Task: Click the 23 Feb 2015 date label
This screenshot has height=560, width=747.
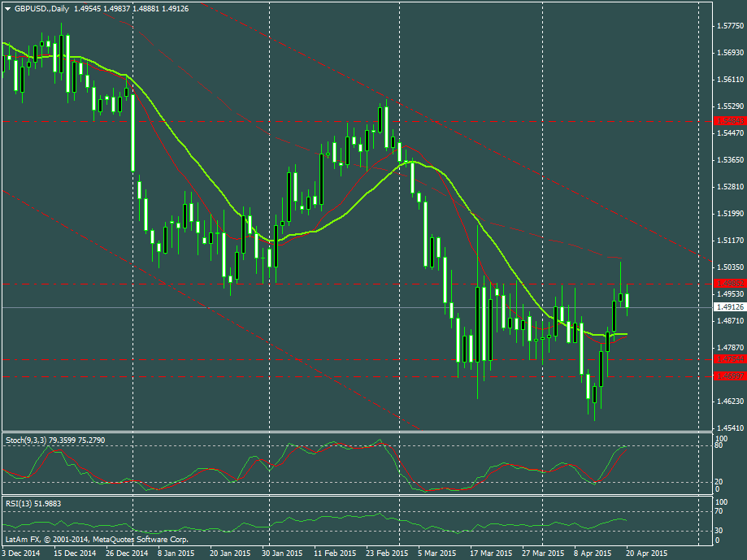Action: point(385,553)
